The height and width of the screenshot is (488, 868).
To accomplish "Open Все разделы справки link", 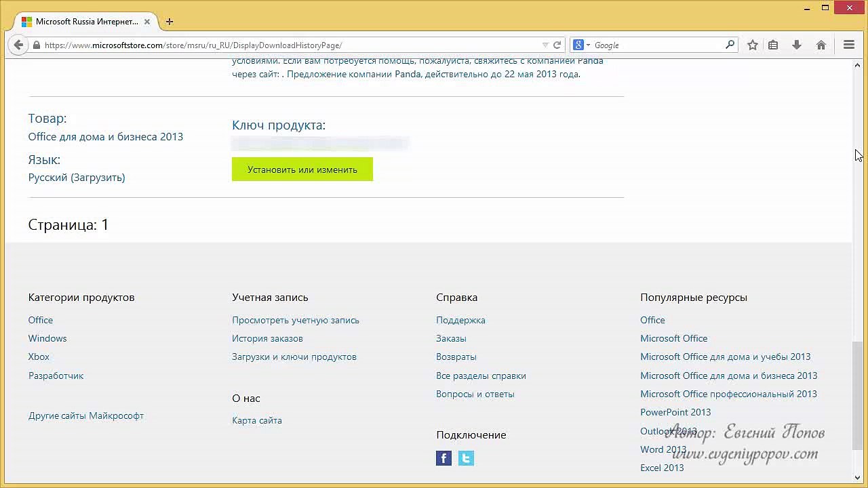I will (481, 375).
